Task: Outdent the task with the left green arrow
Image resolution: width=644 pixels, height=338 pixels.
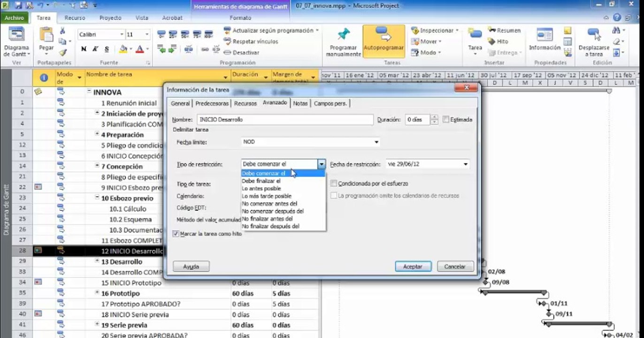Action: [161, 49]
